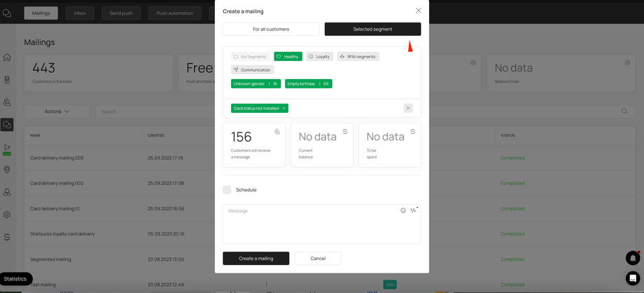Image resolution: width=644 pixels, height=293 pixels.
Task: Select the active mailings chat icon in sidebar
Action: click(6, 125)
